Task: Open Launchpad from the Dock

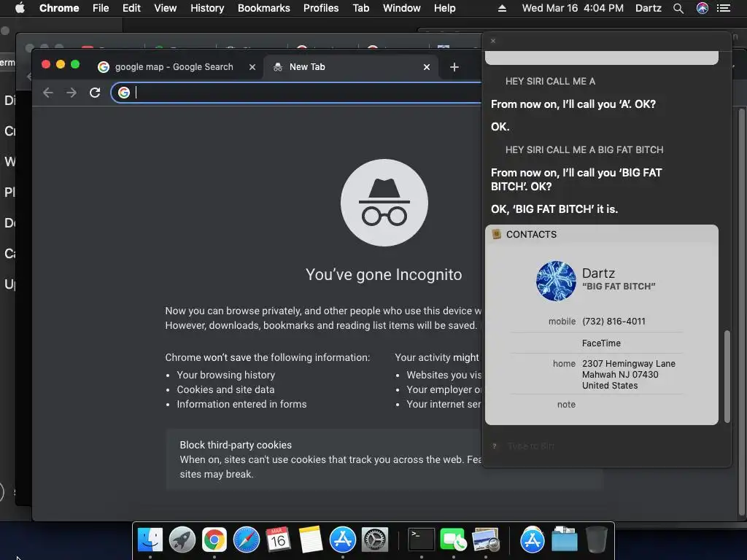Action: (182, 540)
